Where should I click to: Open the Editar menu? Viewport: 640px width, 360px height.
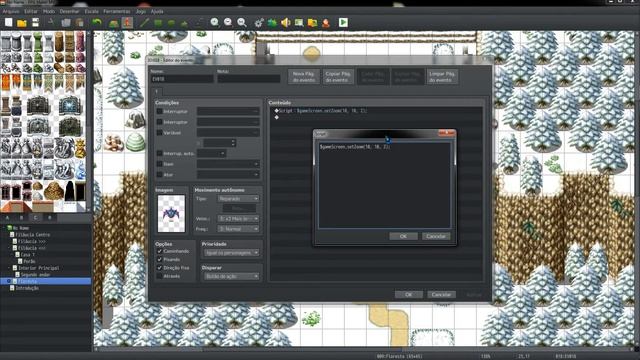point(31,11)
